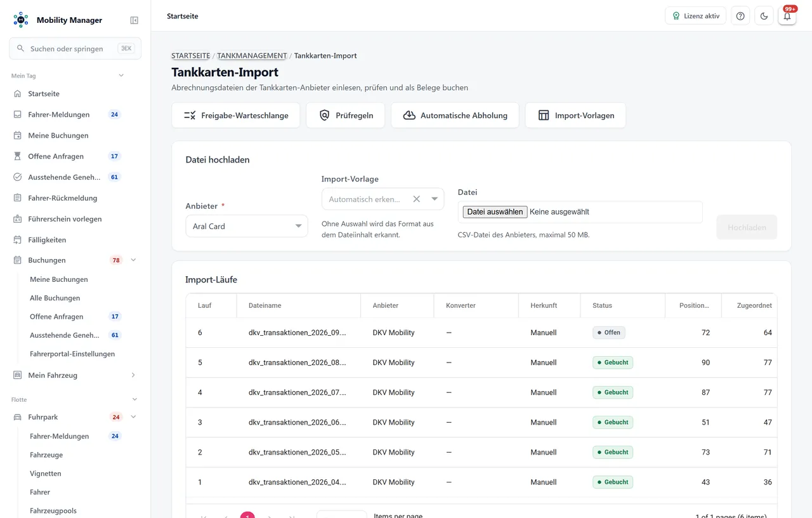Click the Fahrer-Meldungen inbox icon under Mein Tag
This screenshot has height=518, width=812.
point(17,115)
